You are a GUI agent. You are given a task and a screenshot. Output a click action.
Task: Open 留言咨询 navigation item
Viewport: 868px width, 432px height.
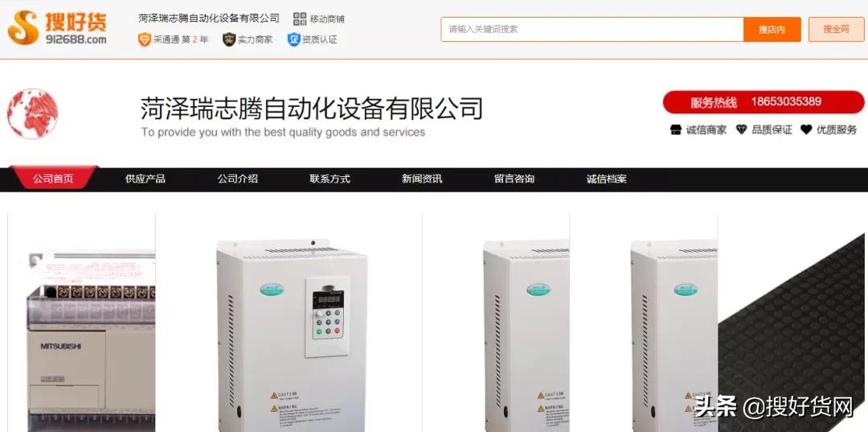pyautogui.click(x=514, y=179)
